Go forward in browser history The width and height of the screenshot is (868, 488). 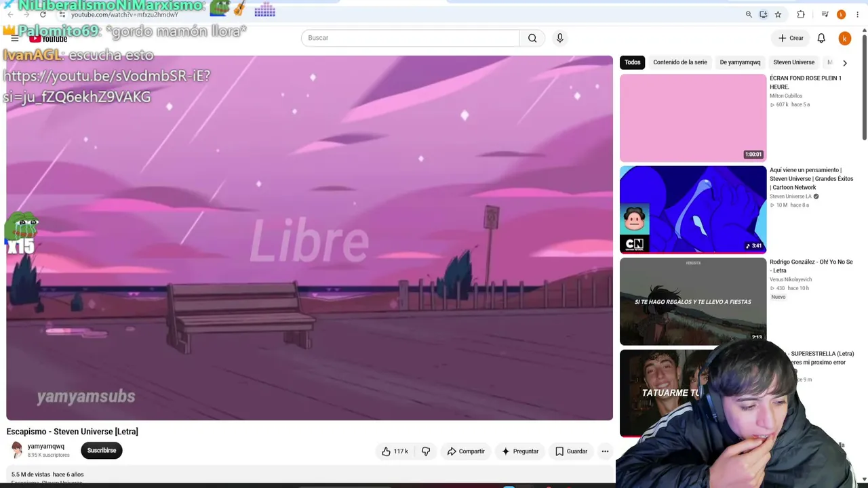26,14
